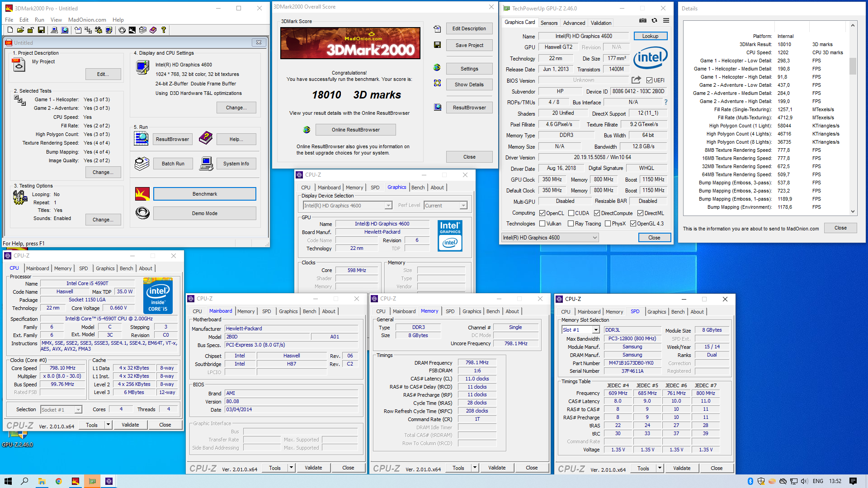Screen dimensions: 868x488
Task: Open the File menu in 3DMark2000
Action: tap(9, 20)
